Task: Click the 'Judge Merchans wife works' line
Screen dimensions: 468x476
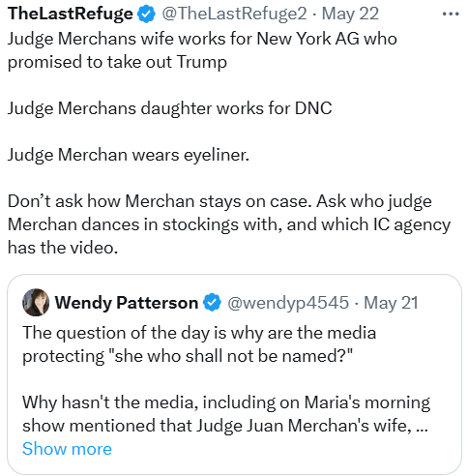Action: pyautogui.click(x=202, y=39)
